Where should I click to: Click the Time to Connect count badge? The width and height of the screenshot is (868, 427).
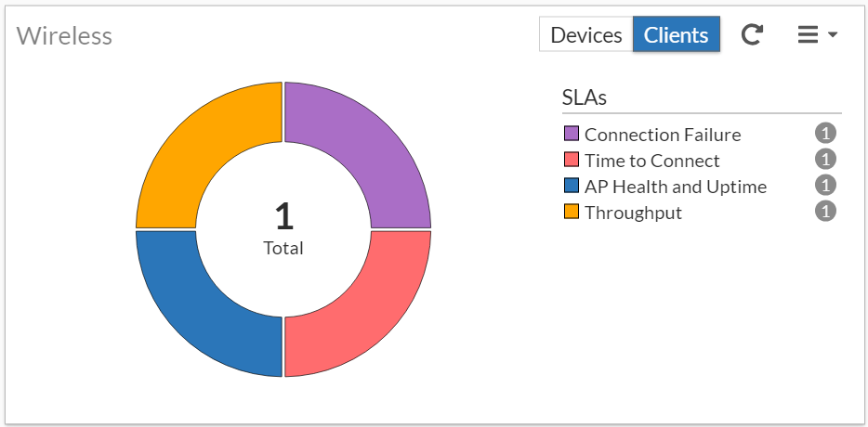tap(825, 159)
